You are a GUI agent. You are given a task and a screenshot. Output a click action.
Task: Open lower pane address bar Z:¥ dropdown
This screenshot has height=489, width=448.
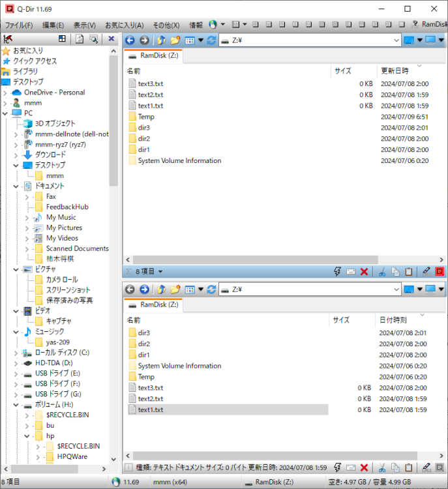coord(396,289)
